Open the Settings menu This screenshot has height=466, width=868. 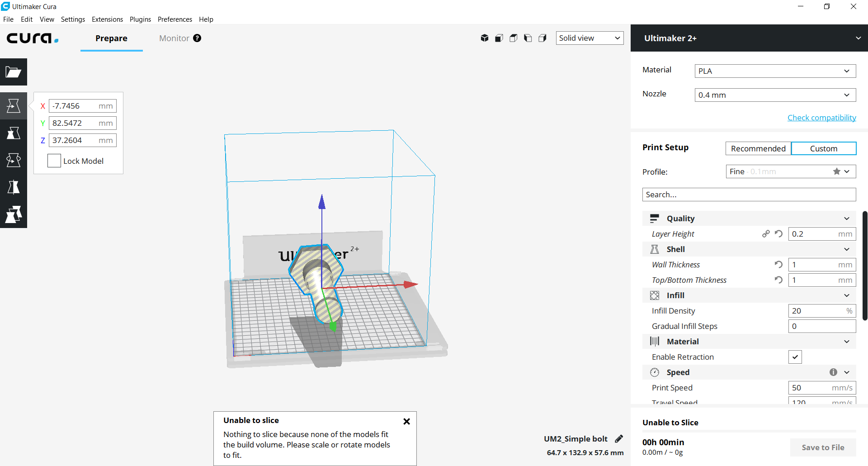[x=73, y=19]
